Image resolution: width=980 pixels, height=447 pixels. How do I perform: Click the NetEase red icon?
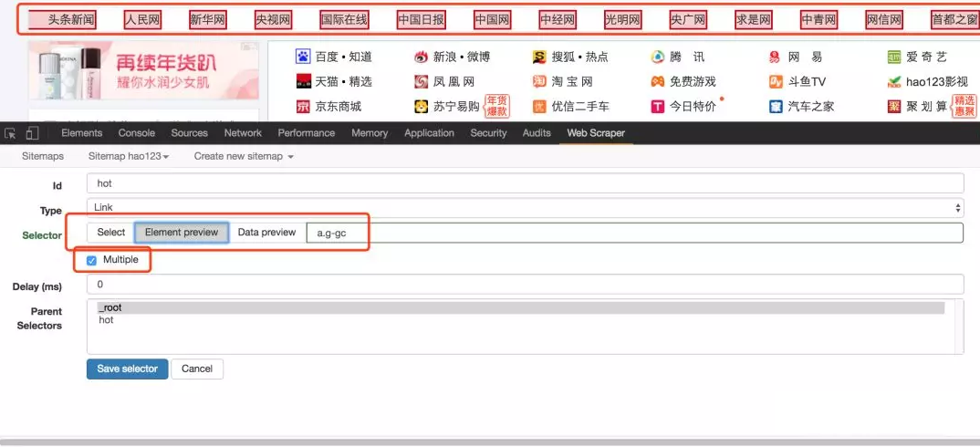tap(775, 57)
